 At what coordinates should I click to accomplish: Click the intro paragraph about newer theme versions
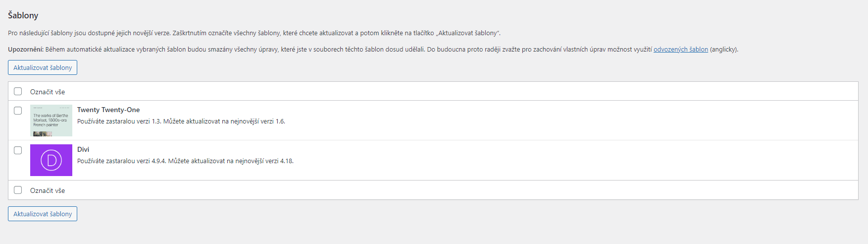[x=254, y=33]
